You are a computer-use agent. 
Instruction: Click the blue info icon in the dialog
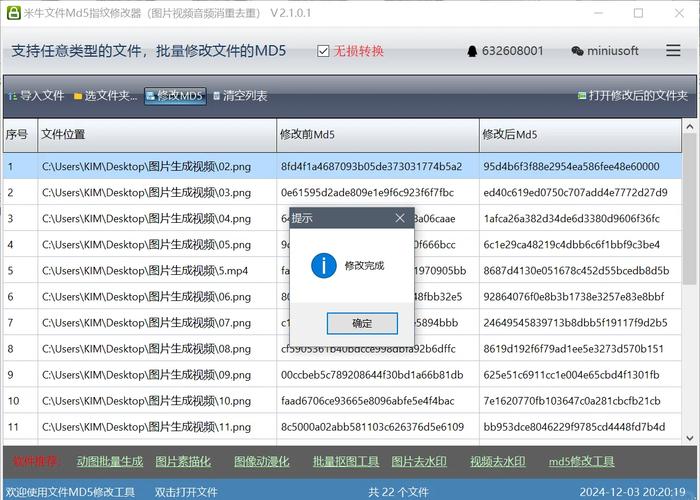[x=324, y=266]
